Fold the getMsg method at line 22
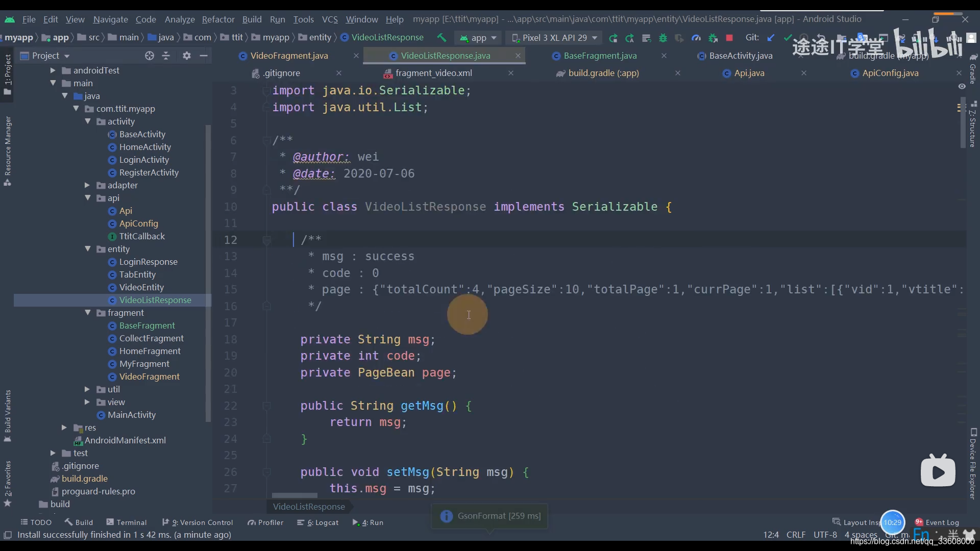 266,406
